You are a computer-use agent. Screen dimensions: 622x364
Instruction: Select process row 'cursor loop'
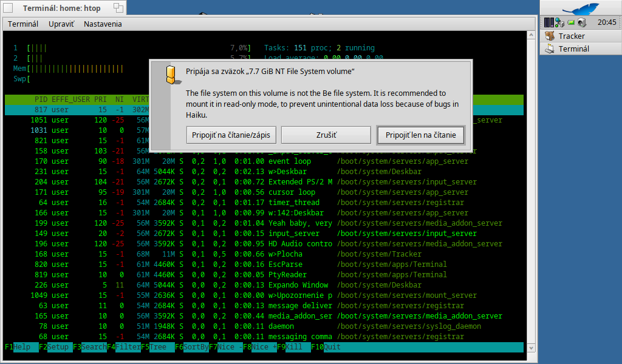264,192
